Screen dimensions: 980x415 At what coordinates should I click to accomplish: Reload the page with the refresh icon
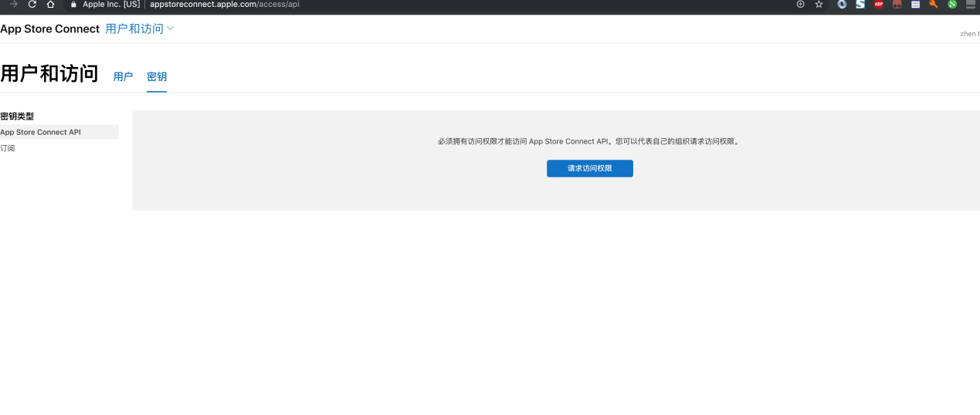tap(32, 5)
